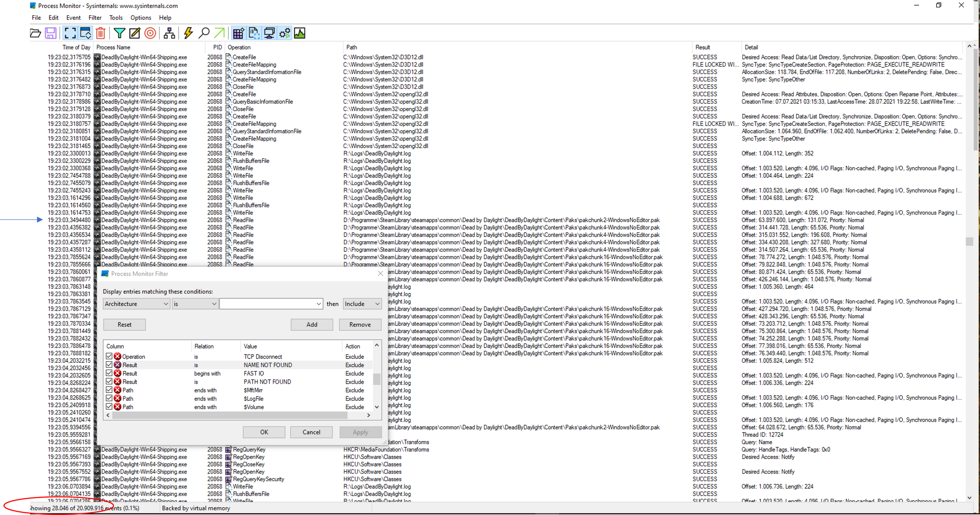Screen dimensions: 980x515
Task: Uncheck the PATH NOT FOUND filter checkbox
Action: point(109,382)
